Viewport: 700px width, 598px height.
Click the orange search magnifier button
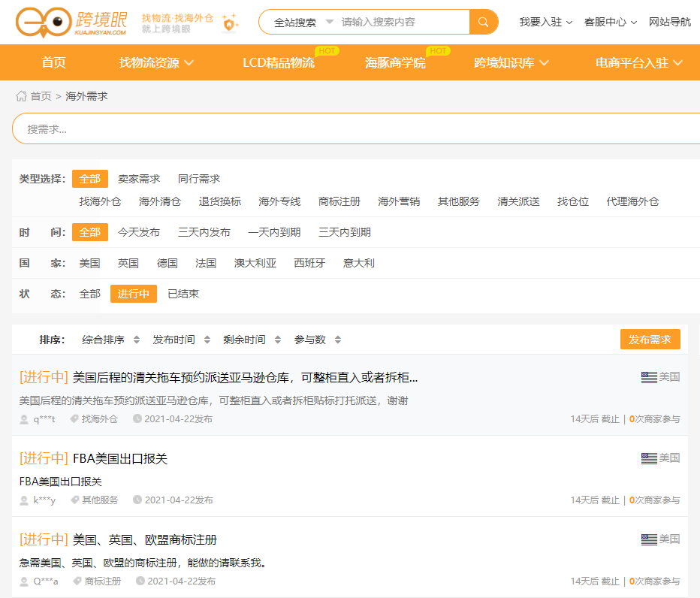[484, 22]
